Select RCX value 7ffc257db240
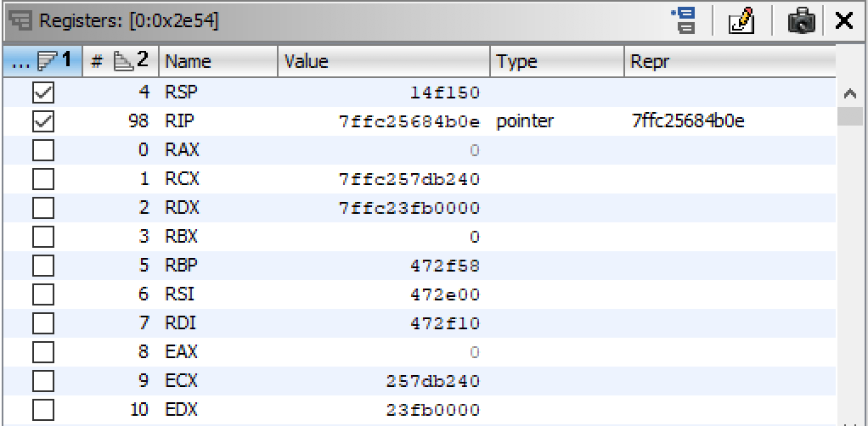The image size is (868, 426). [x=409, y=179]
